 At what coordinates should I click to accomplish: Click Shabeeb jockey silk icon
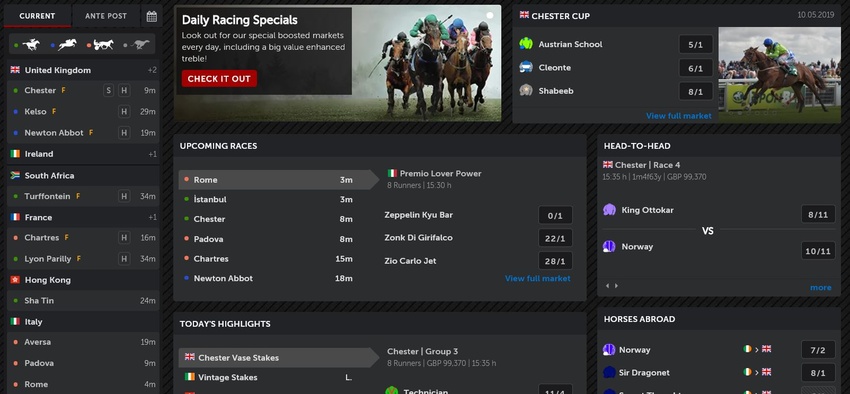coord(526,91)
